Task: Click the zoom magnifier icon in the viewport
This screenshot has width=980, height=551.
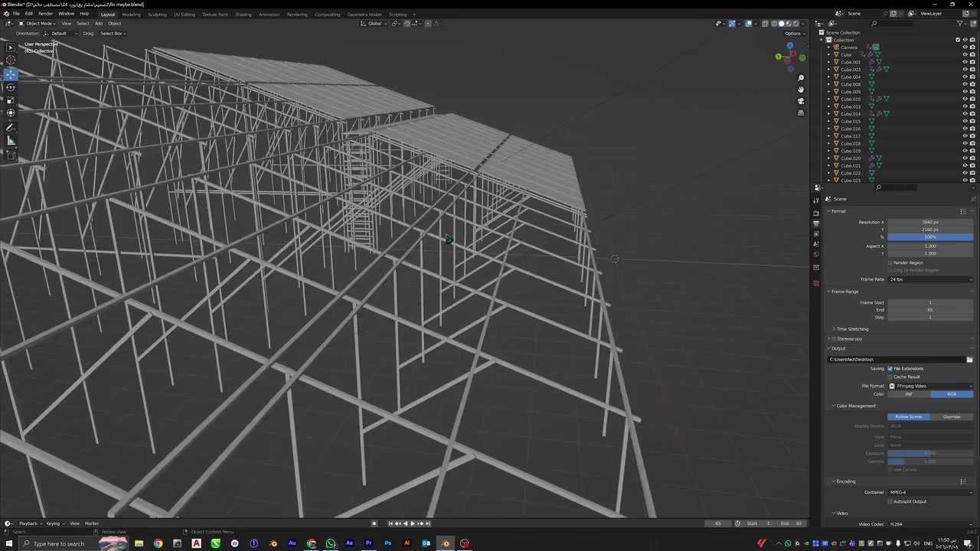Action: (x=801, y=78)
